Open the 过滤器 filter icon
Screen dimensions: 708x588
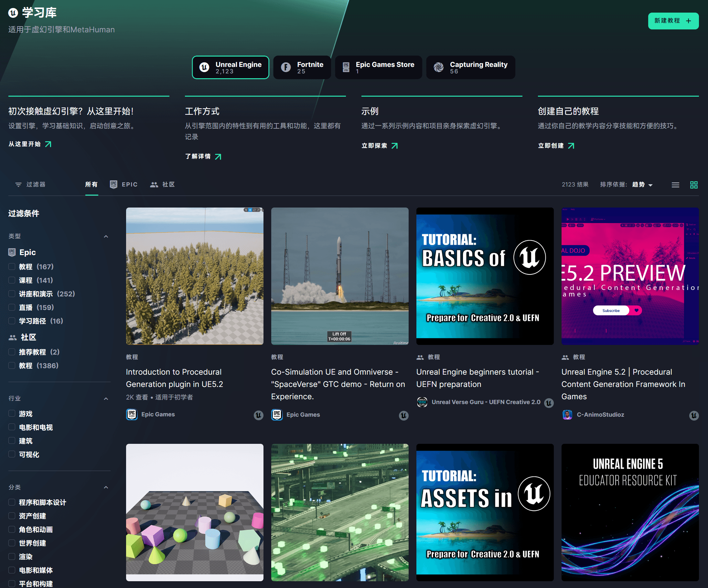pyautogui.click(x=18, y=185)
